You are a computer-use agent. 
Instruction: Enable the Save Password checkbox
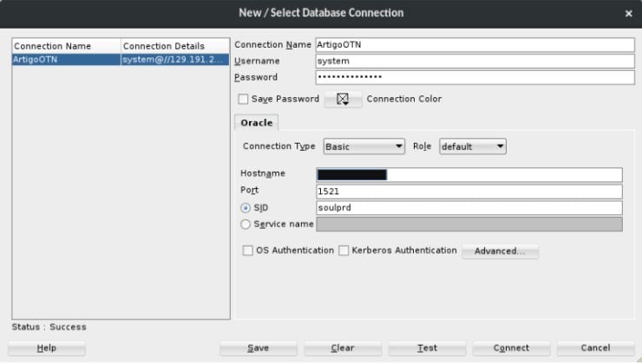point(243,99)
